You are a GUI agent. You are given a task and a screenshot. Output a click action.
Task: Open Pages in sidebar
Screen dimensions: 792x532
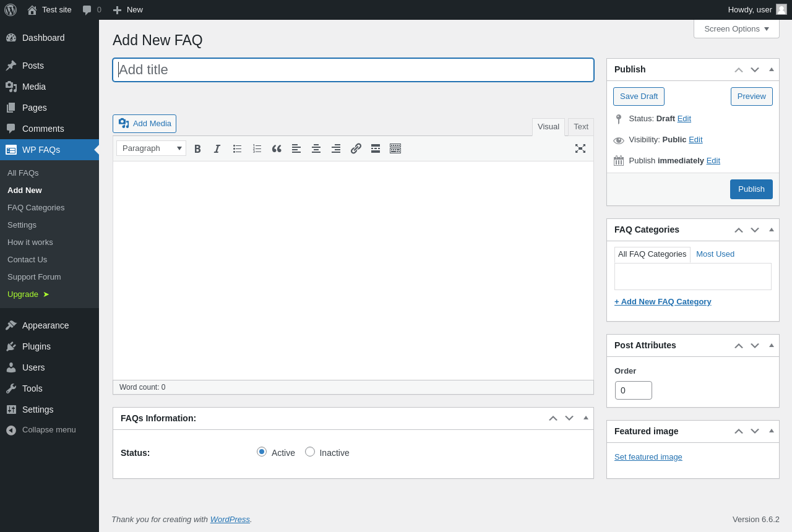[49, 108]
